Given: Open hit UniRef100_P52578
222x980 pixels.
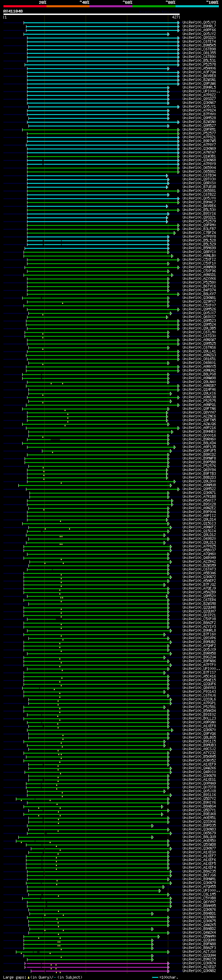Looking at the screenshot, I should click(199, 65).
